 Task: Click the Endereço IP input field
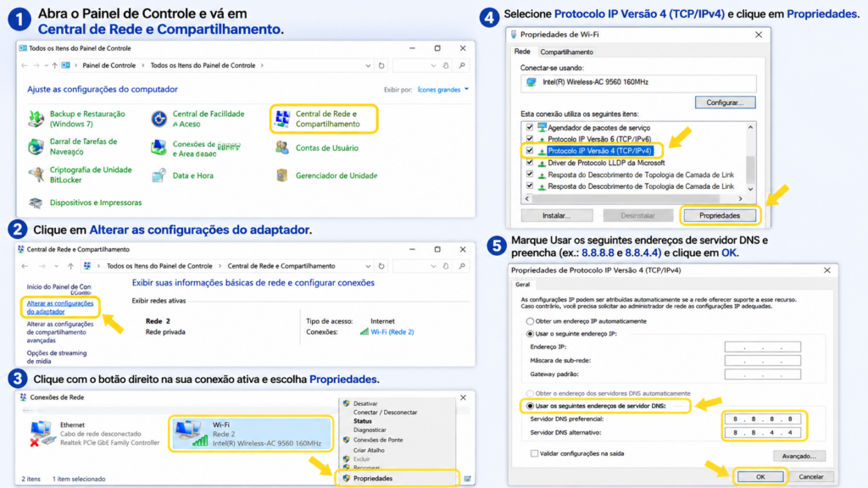(762, 347)
